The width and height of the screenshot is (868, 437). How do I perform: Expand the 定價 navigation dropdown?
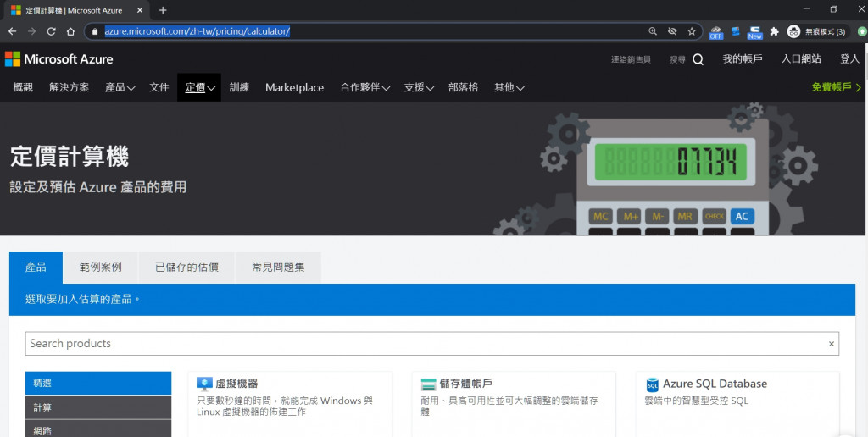coord(200,87)
